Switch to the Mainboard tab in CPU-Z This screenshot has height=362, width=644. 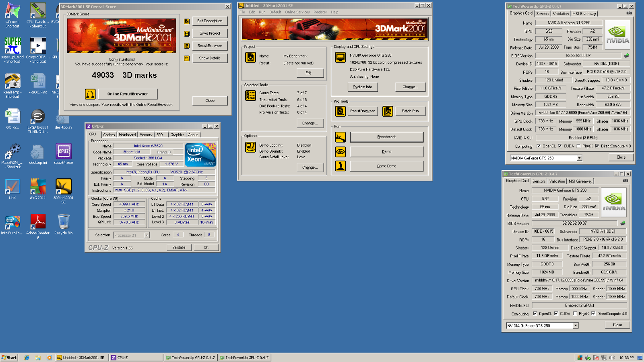click(127, 135)
